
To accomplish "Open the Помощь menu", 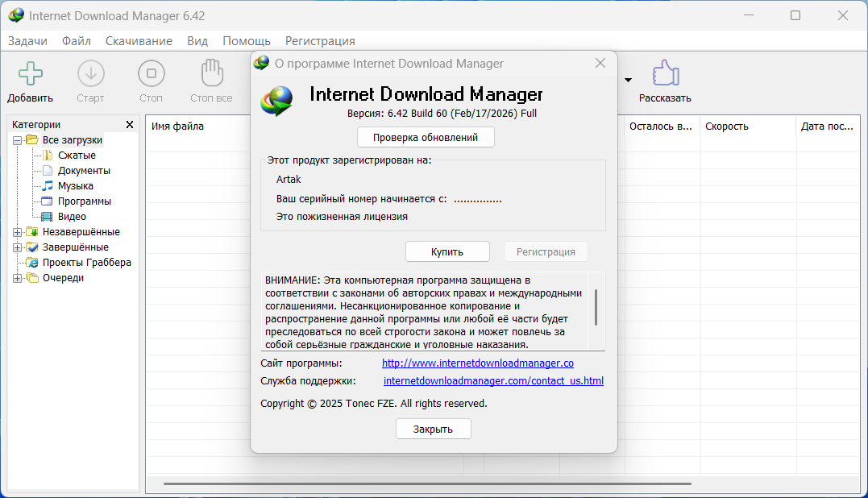I will pyautogui.click(x=247, y=41).
